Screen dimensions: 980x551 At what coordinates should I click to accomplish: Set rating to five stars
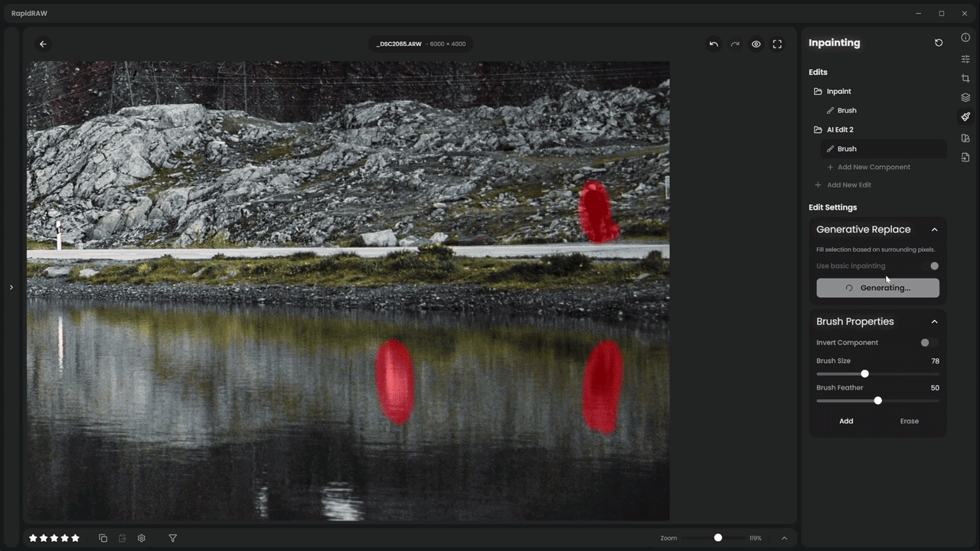[75, 538]
